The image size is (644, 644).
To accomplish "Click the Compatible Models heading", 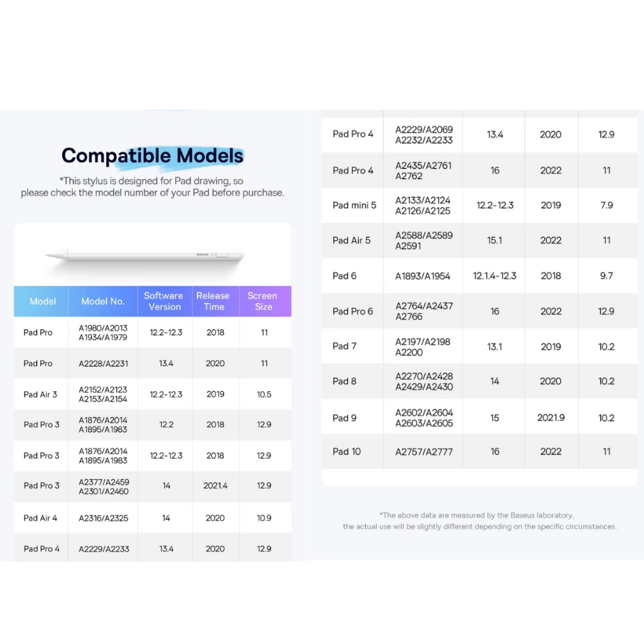I will click(152, 155).
